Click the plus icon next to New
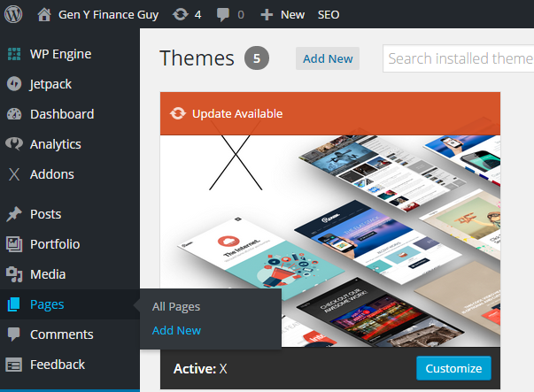Screen dimensions: 534x392 [267, 15]
